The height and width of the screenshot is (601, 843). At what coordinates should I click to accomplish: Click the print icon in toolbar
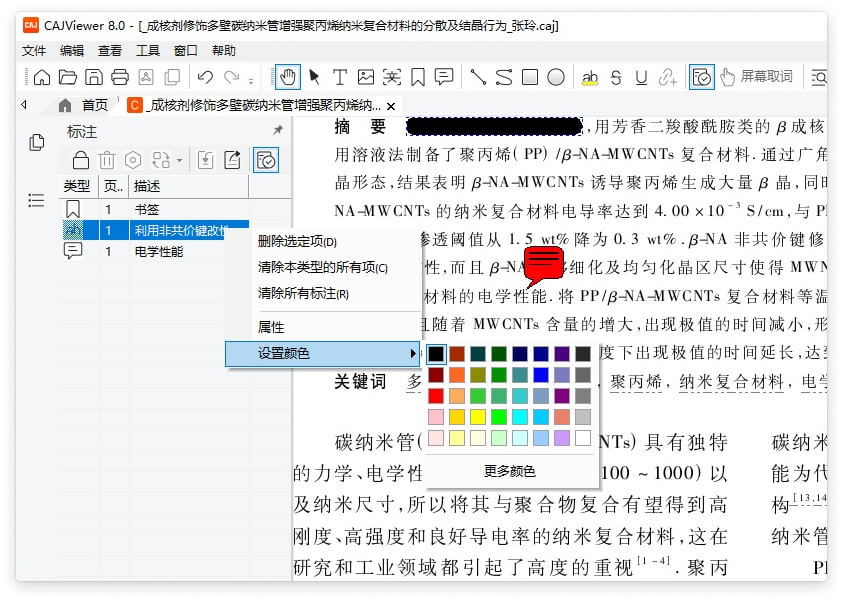(120, 77)
